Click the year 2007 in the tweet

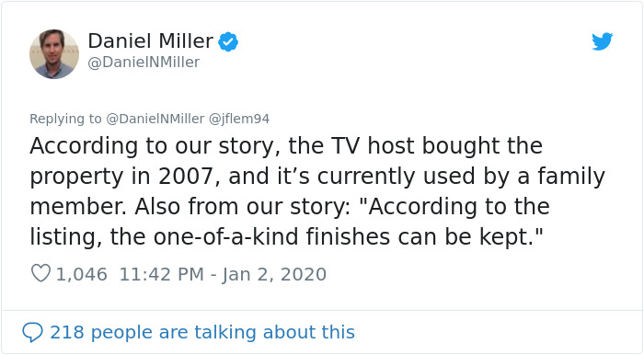[x=186, y=177]
